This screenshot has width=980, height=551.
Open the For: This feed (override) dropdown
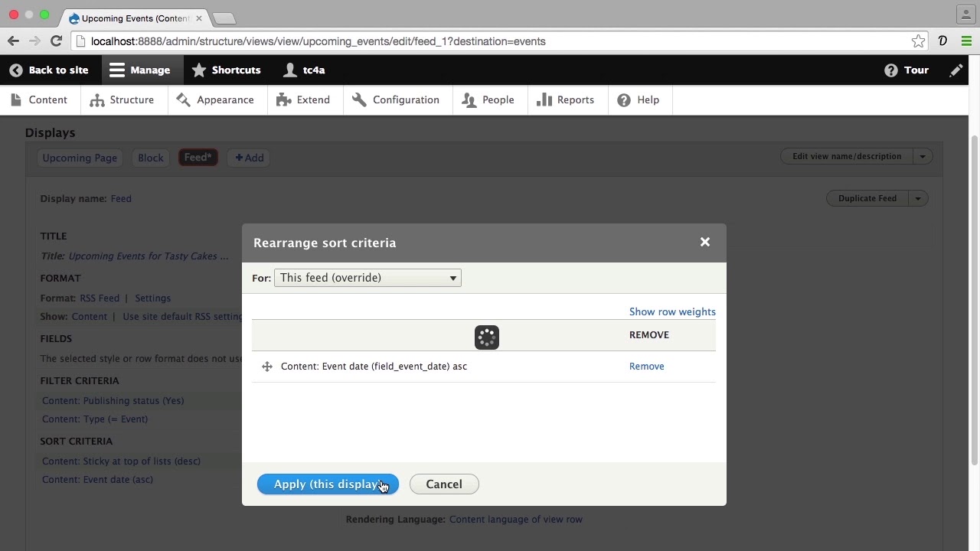click(x=367, y=278)
